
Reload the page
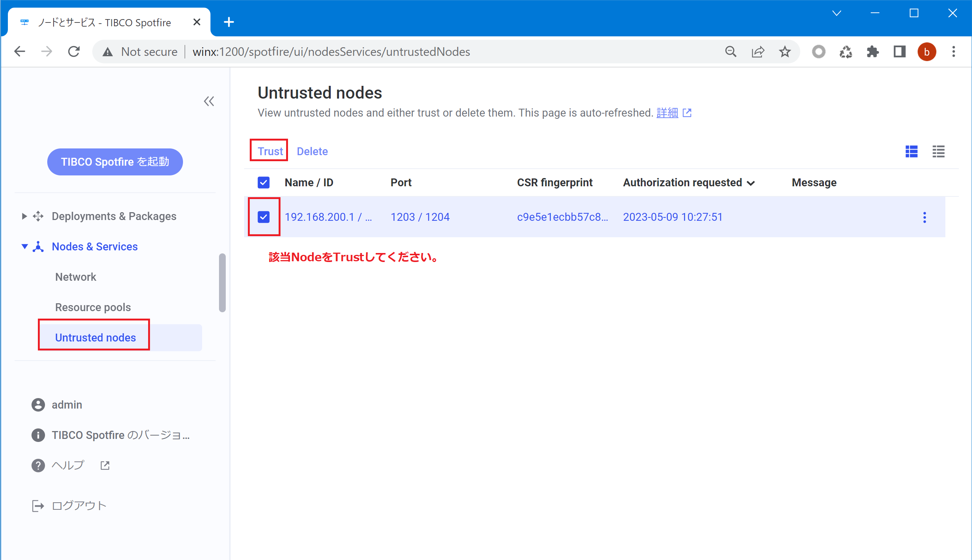74,51
